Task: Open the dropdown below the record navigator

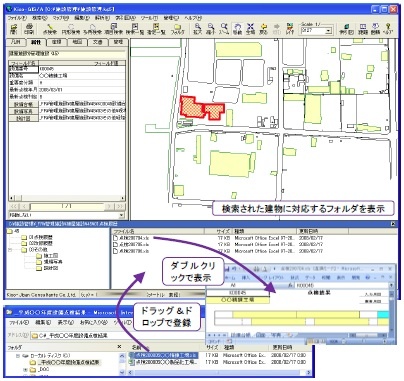Action: point(121,215)
